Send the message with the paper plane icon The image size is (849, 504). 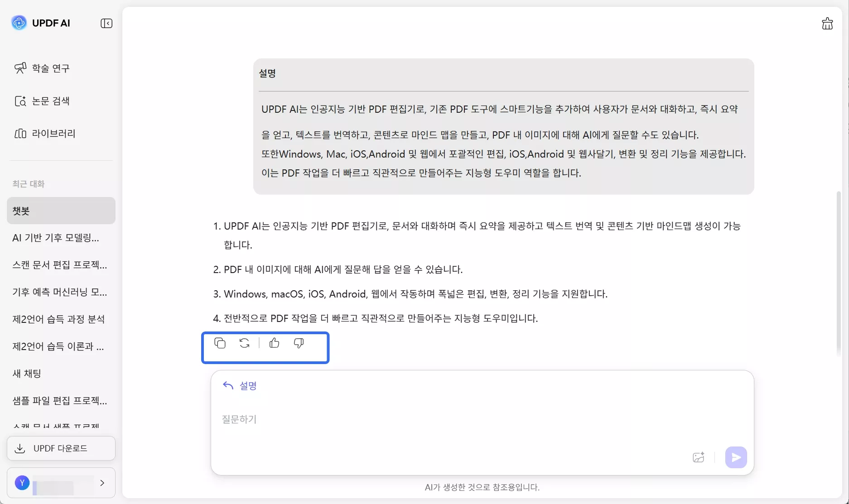pos(736,457)
